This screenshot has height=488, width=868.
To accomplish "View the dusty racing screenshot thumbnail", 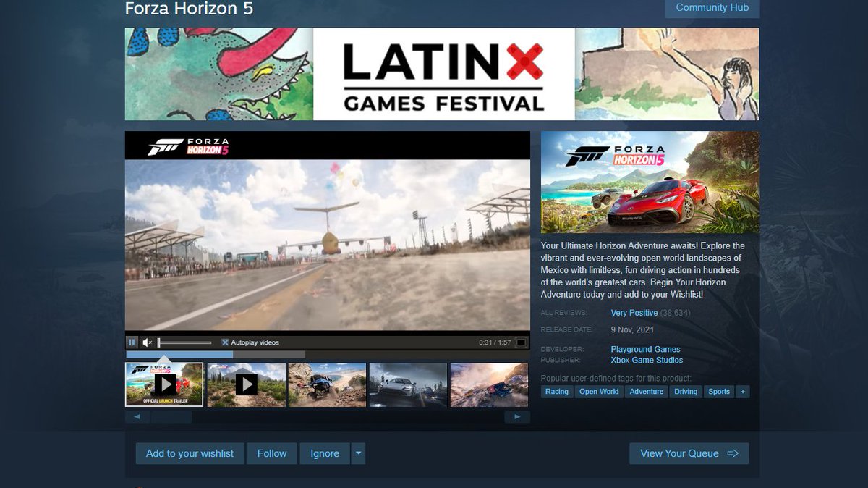I will [490, 384].
